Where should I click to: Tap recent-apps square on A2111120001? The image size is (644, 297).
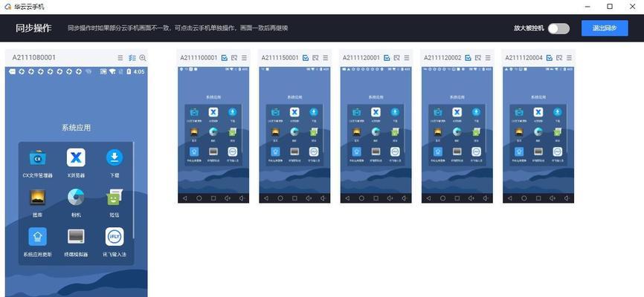pyautogui.click(x=376, y=198)
